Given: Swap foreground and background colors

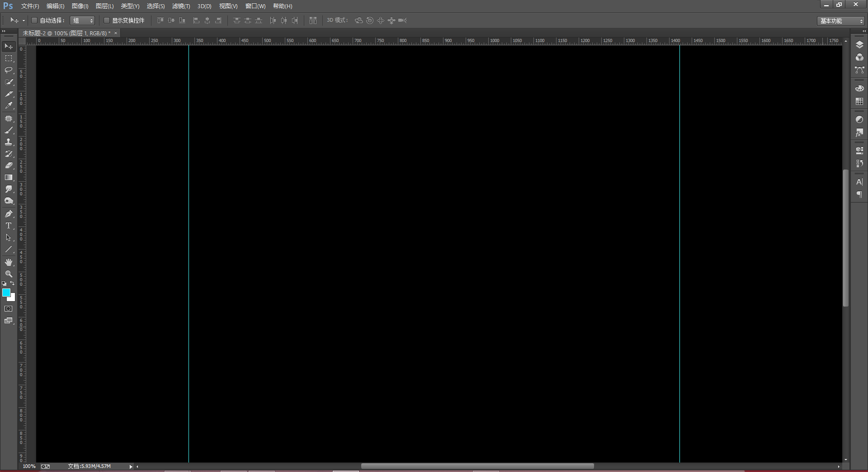Looking at the screenshot, I should [x=13, y=283].
